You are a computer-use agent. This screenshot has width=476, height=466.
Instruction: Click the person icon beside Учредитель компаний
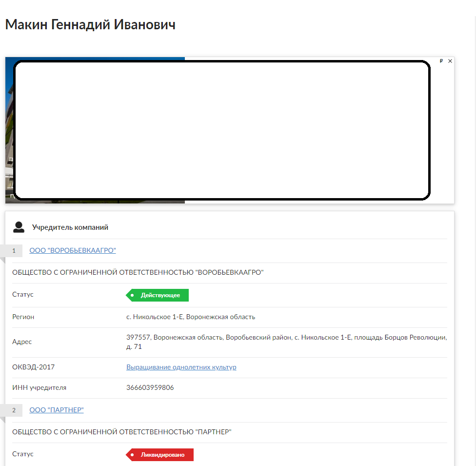(19, 227)
